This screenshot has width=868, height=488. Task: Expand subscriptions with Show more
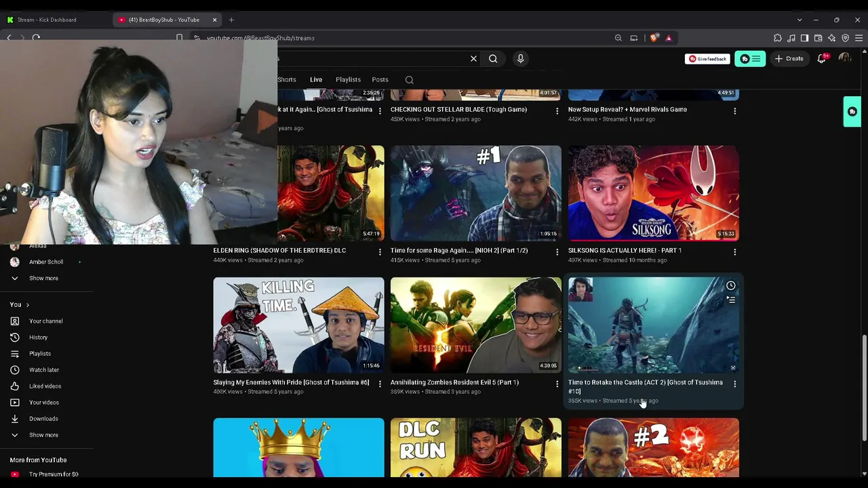pos(43,279)
